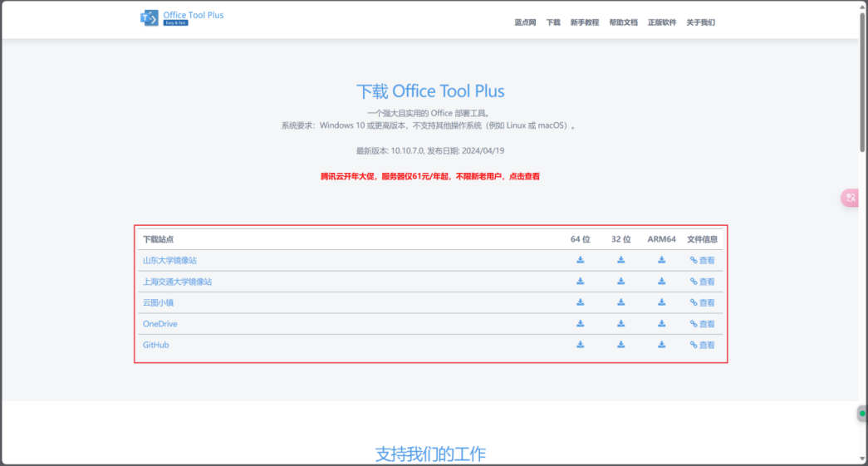Click the 32 位 column header

pos(621,239)
